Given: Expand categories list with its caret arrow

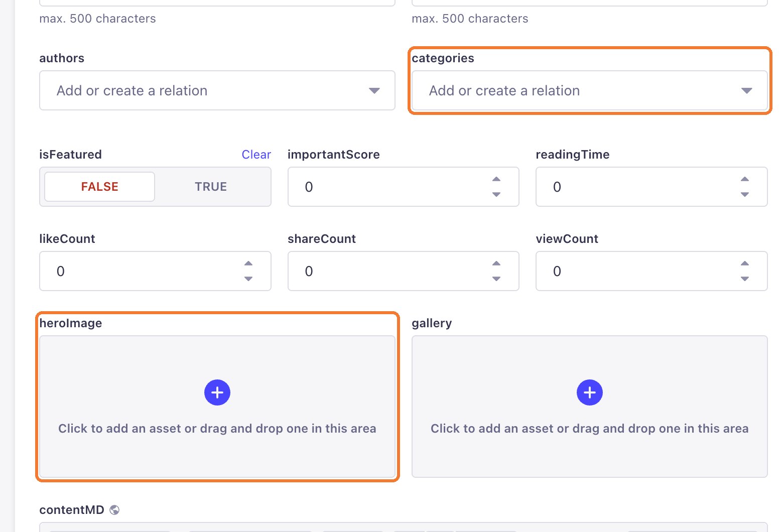Looking at the screenshot, I should (x=746, y=91).
